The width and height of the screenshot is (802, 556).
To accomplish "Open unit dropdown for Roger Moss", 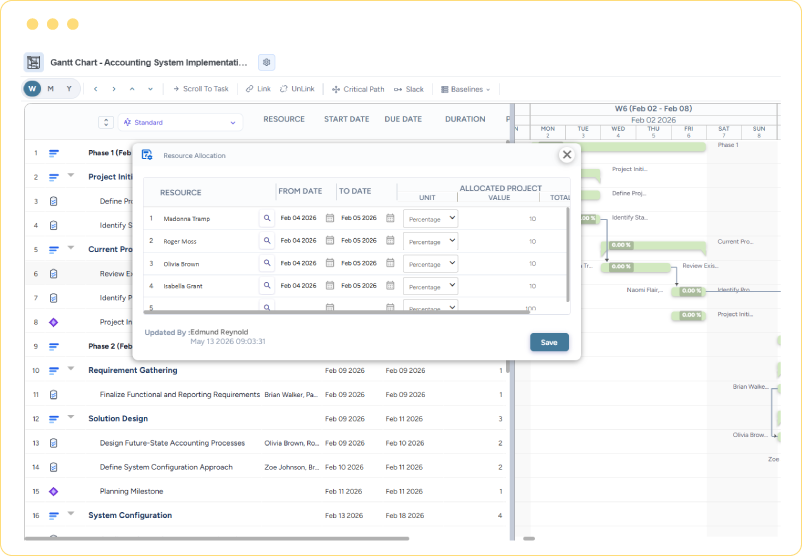I will point(430,241).
